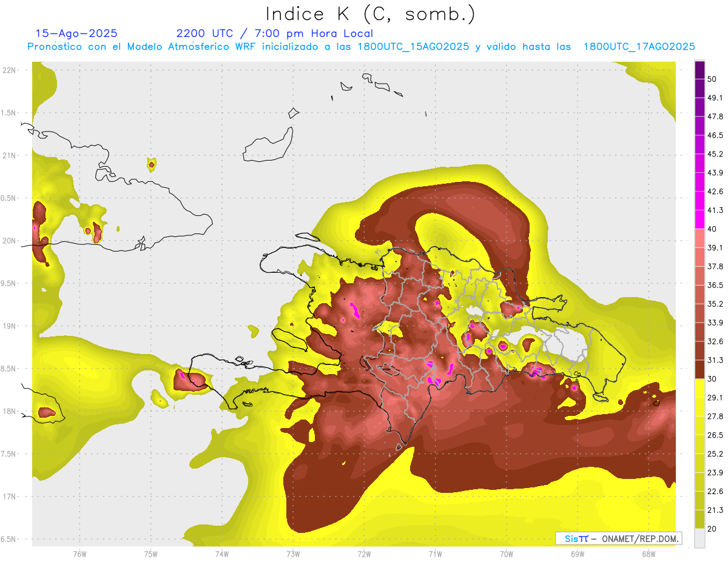
Task: Click the '71W' longitude label
Action: 435,554
